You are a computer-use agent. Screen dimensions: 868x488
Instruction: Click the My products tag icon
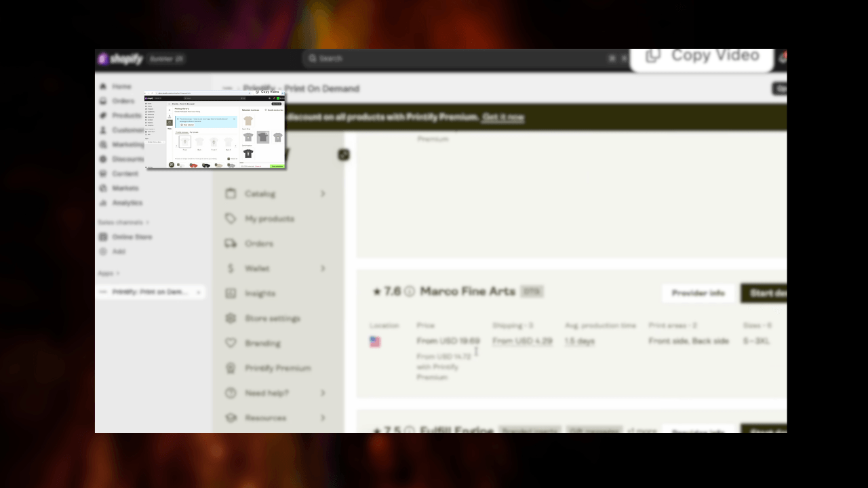231,218
